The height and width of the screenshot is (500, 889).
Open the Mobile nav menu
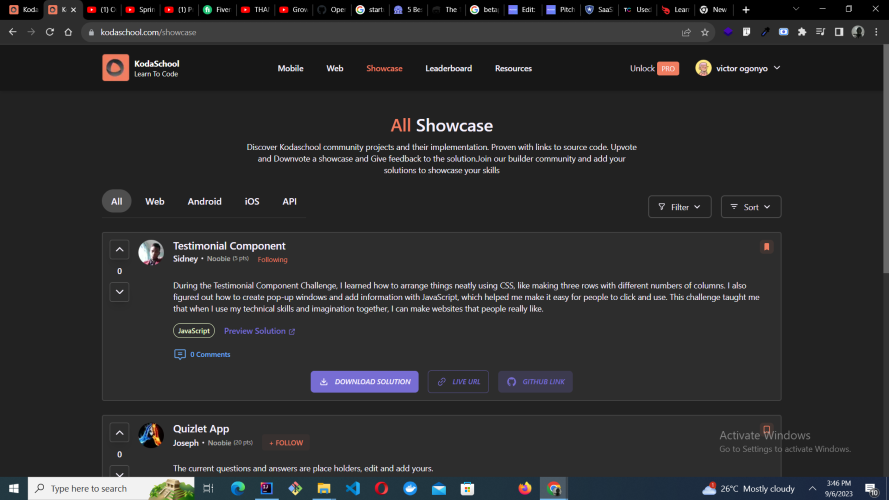coord(290,68)
